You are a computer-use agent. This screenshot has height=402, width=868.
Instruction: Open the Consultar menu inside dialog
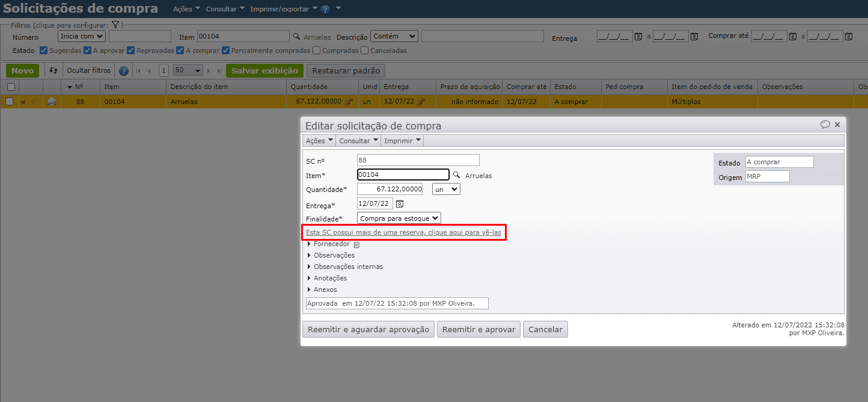[358, 140]
